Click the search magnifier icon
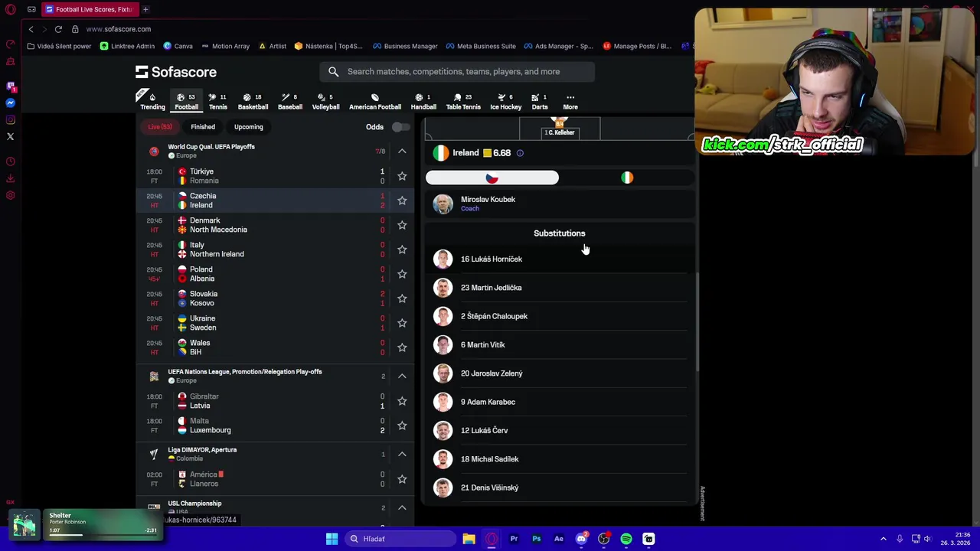 pyautogui.click(x=334, y=72)
